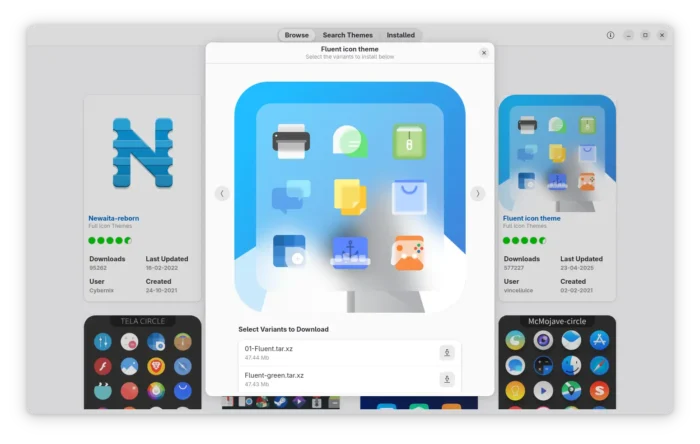Click the 01-Fluent.tar.xz file name
700x444 pixels.
pos(268,349)
